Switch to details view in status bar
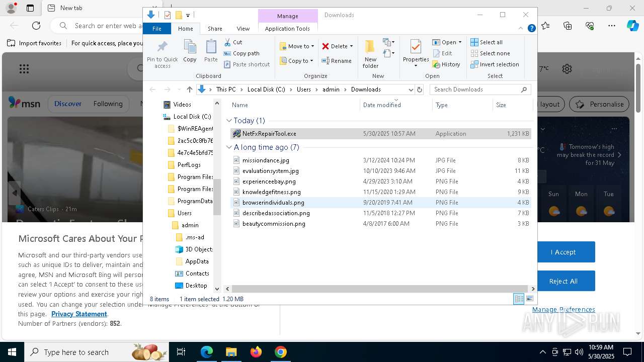Image resolution: width=644 pixels, height=362 pixels. click(519, 299)
